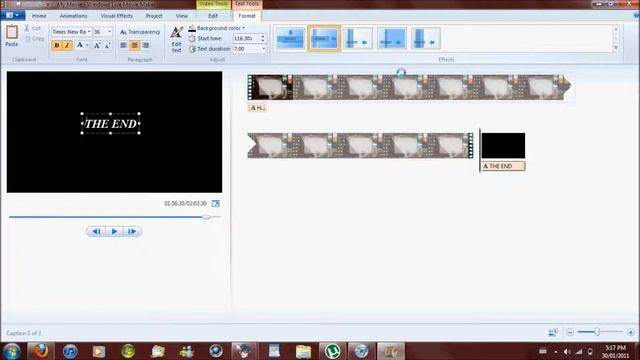The width and height of the screenshot is (640, 360).
Task: Click the Copy icon in Clipboard
Action: pyautogui.click(x=27, y=39)
